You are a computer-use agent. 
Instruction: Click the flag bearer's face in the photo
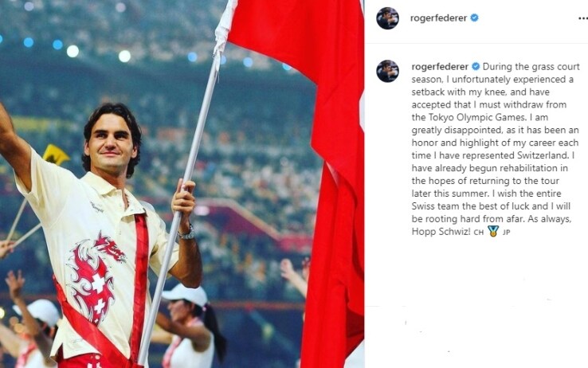point(110,144)
